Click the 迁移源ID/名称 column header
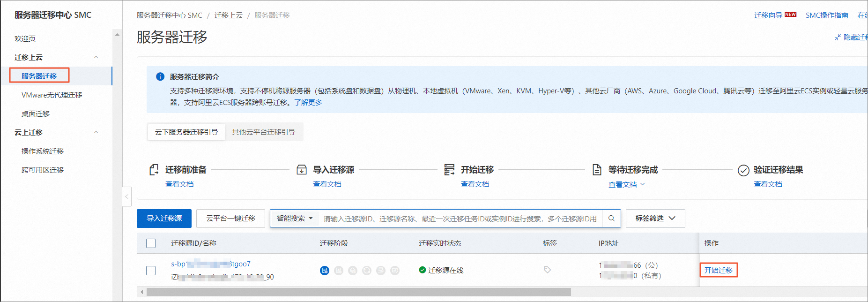This screenshot has width=868, height=302. point(193,243)
